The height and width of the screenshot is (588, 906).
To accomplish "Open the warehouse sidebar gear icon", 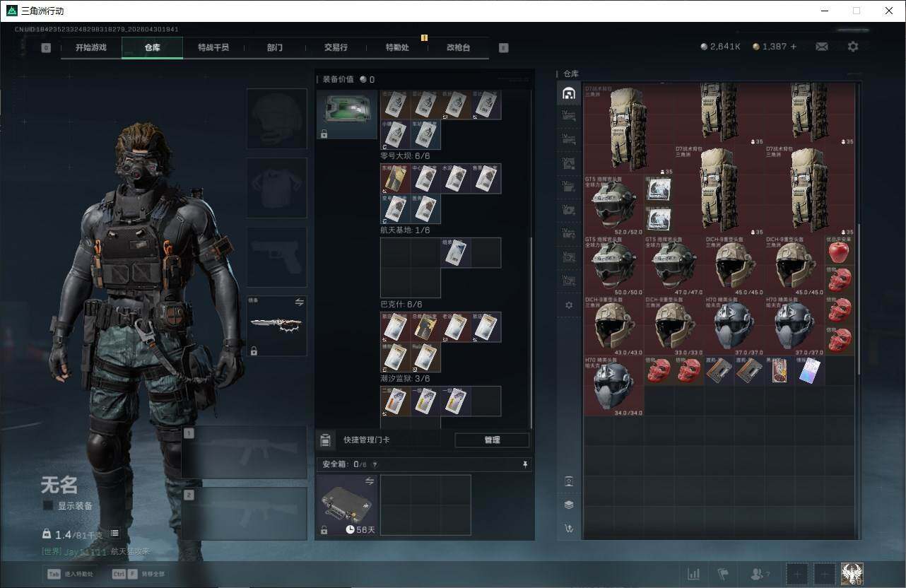I will [569, 305].
